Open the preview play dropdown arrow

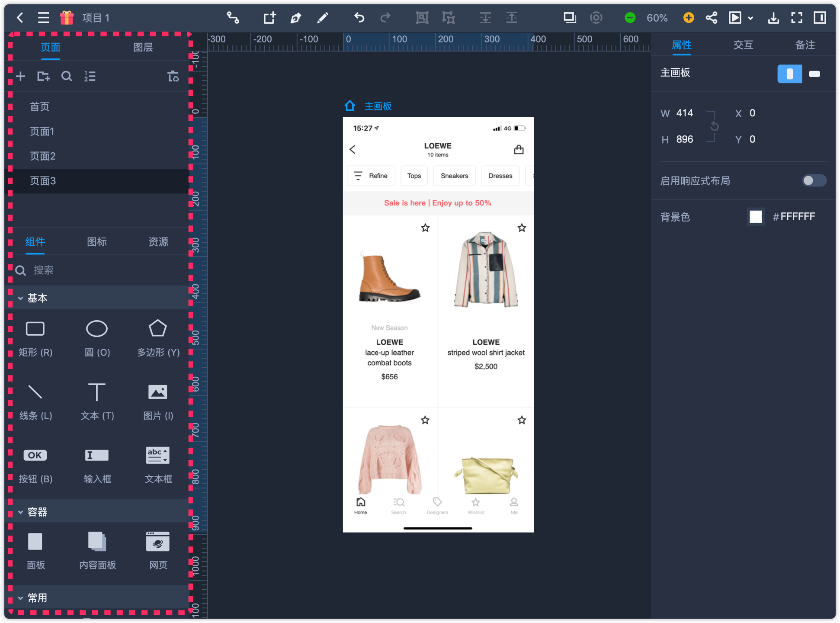pos(751,18)
